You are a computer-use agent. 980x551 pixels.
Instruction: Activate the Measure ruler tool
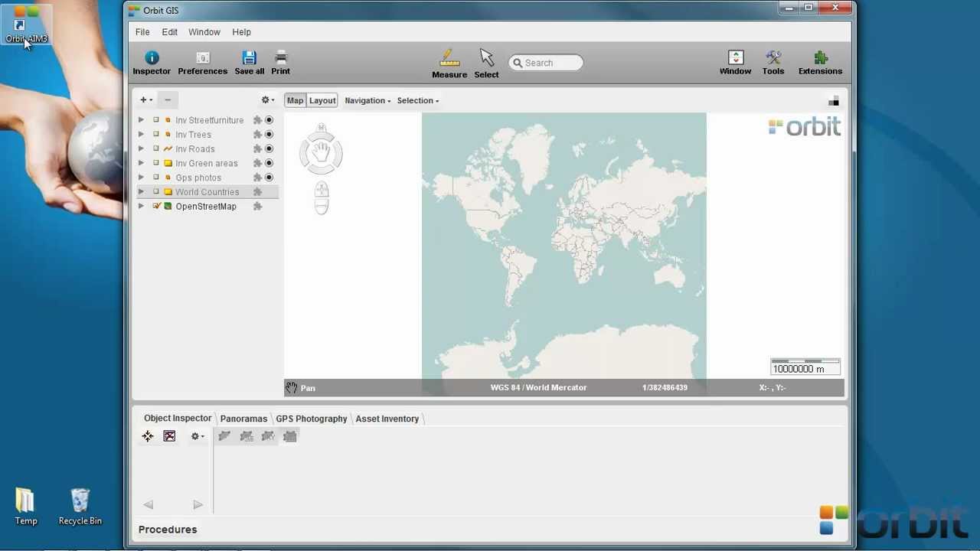tap(449, 64)
